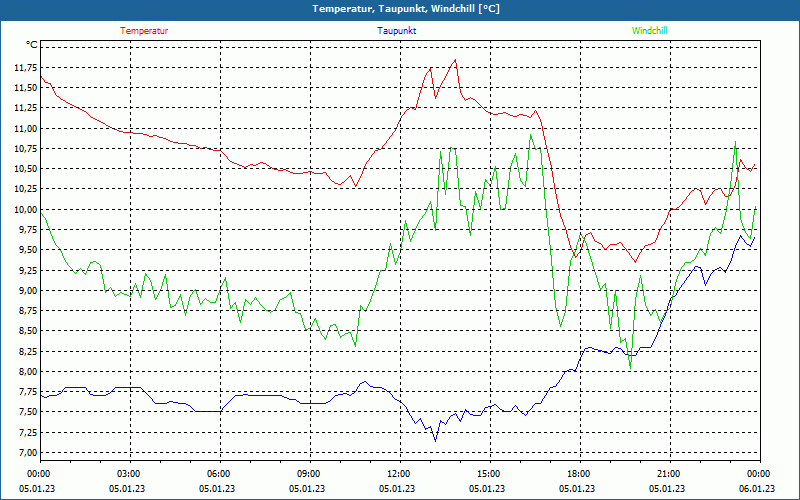Select the 21:00 time axis label
This screenshot has height=500, width=800.
coord(667,481)
